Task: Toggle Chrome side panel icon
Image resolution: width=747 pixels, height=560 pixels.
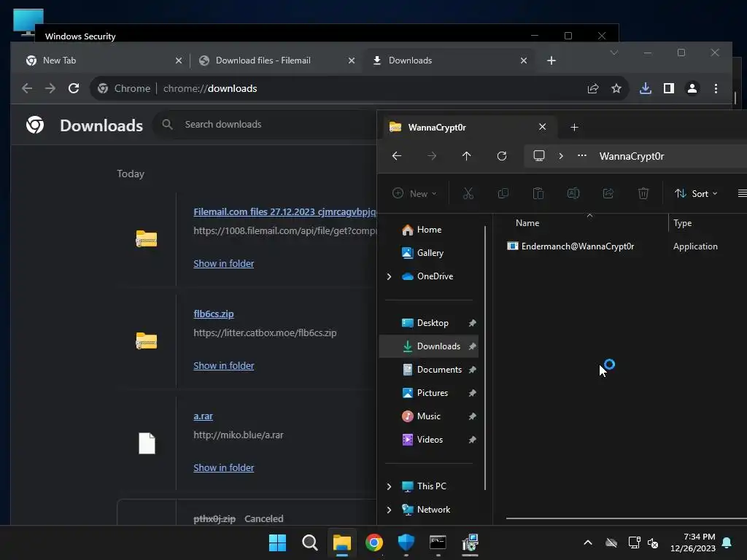Action: click(x=669, y=88)
